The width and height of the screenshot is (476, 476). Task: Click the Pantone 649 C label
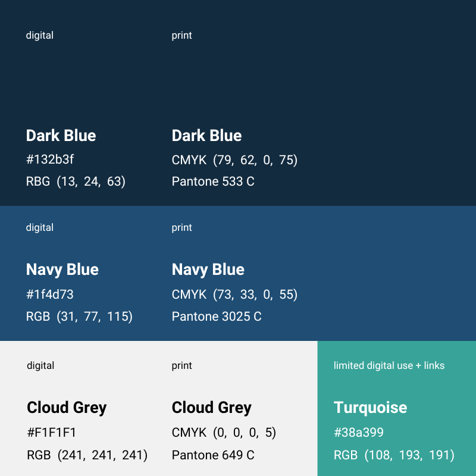click(x=213, y=455)
